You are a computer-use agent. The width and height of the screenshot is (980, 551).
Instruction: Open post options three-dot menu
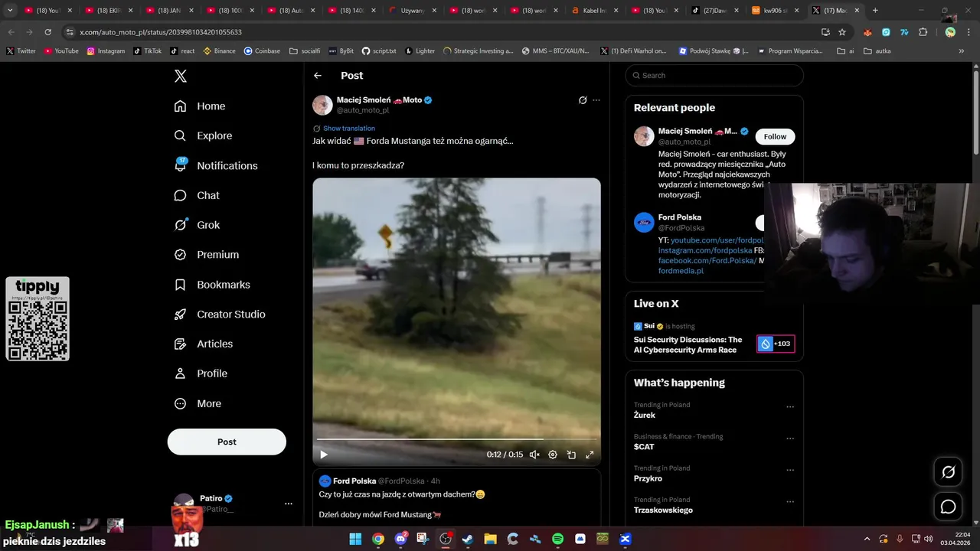tap(596, 100)
